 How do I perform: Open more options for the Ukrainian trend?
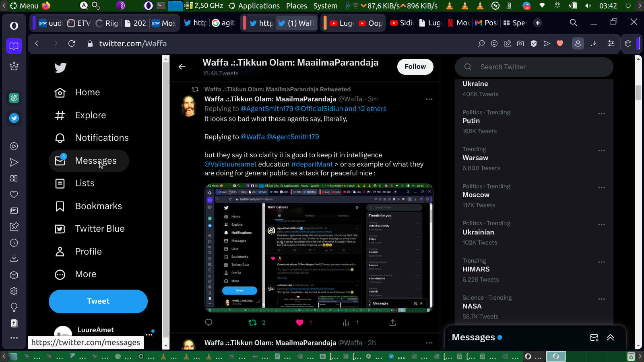pos(601,224)
